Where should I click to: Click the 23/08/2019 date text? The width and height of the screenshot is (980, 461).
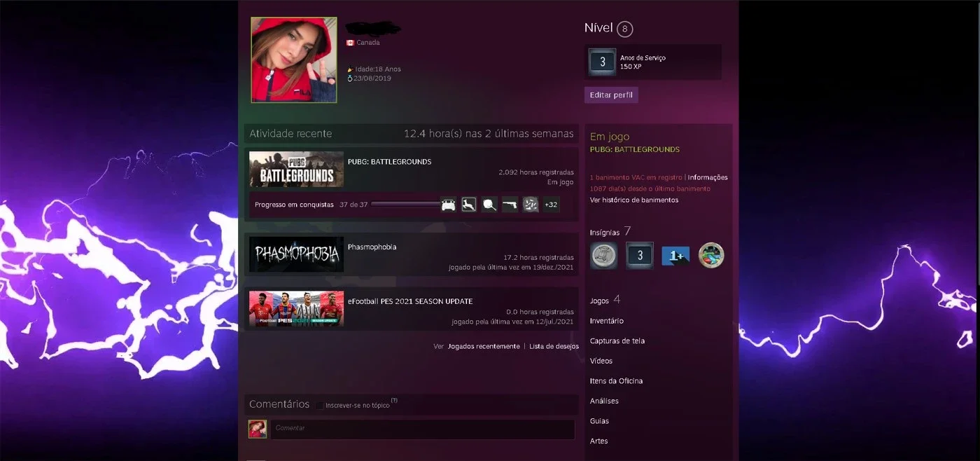point(372,78)
